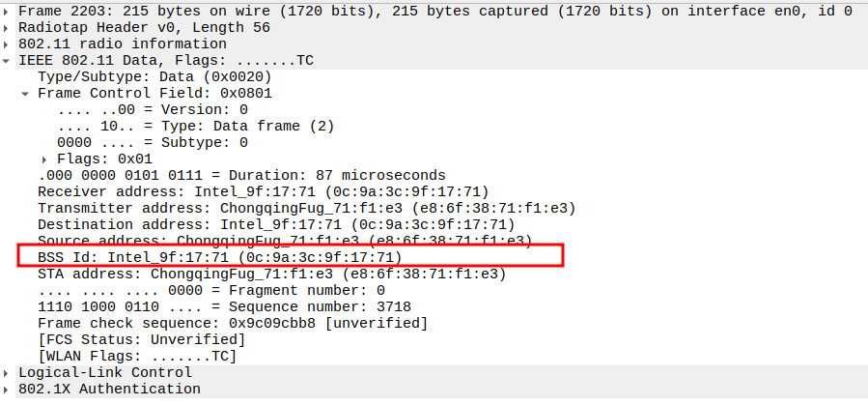Expand the Radiotap Header section
868x405 pixels.
coord(8,27)
